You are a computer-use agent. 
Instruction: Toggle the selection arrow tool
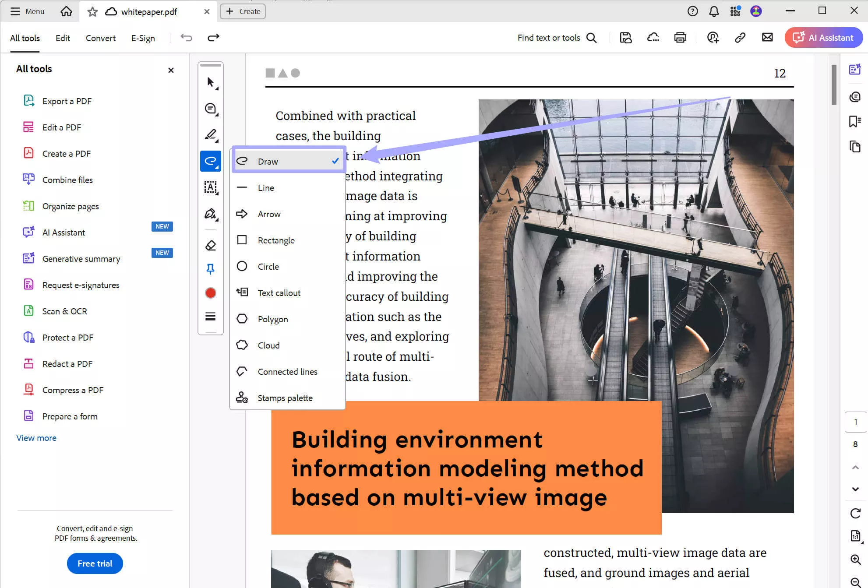pyautogui.click(x=211, y=82)
